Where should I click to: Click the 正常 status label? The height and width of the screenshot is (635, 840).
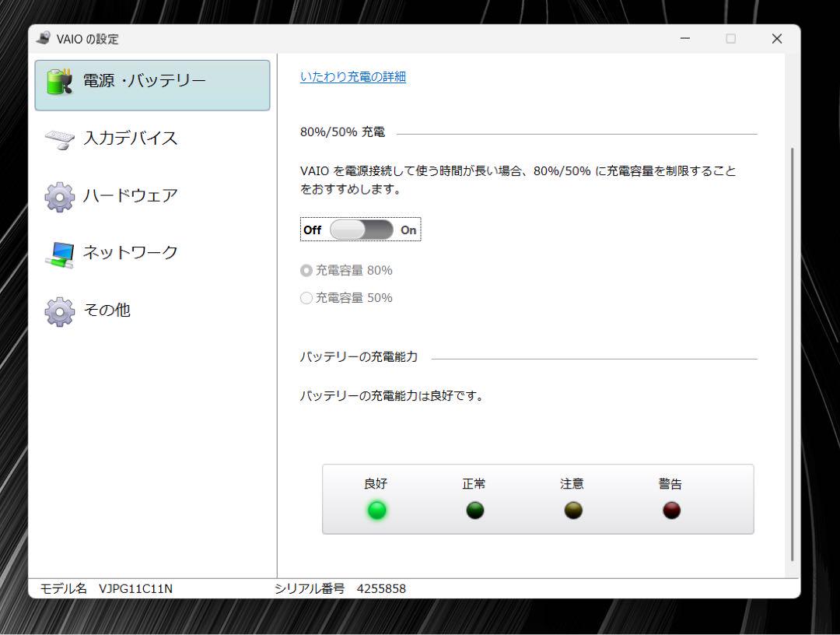[474, 484]
